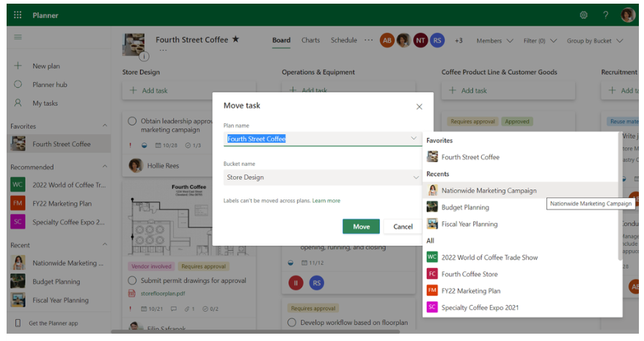This screenshot has height=341, width=644.
Task: Open the app launcher waffle icon
Action: pos(18,15)
